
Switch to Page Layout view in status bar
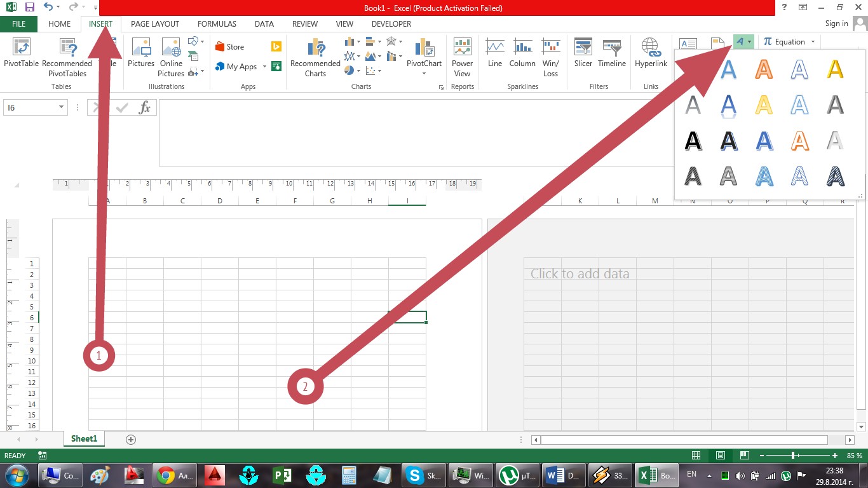pos(720,456)
